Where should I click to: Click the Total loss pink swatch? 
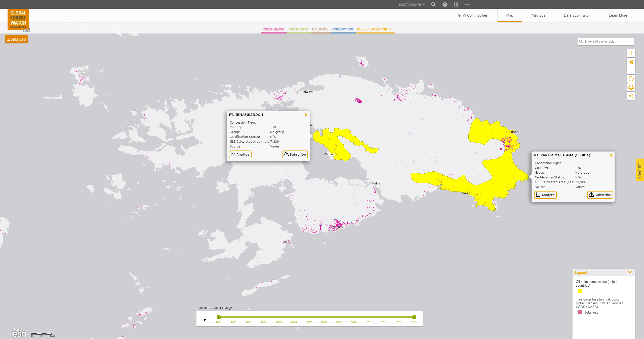(x=580, y=312)
